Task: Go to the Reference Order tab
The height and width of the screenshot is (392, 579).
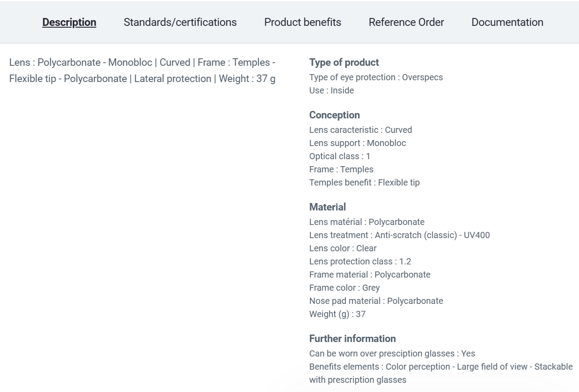Action: (x=406, y=22)
